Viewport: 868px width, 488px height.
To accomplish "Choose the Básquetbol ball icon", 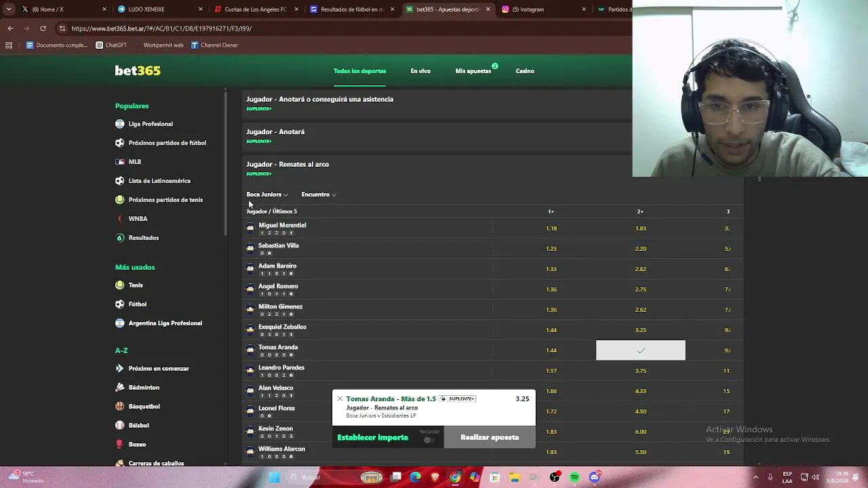I will pyautogui.click(x=120, y=407).
